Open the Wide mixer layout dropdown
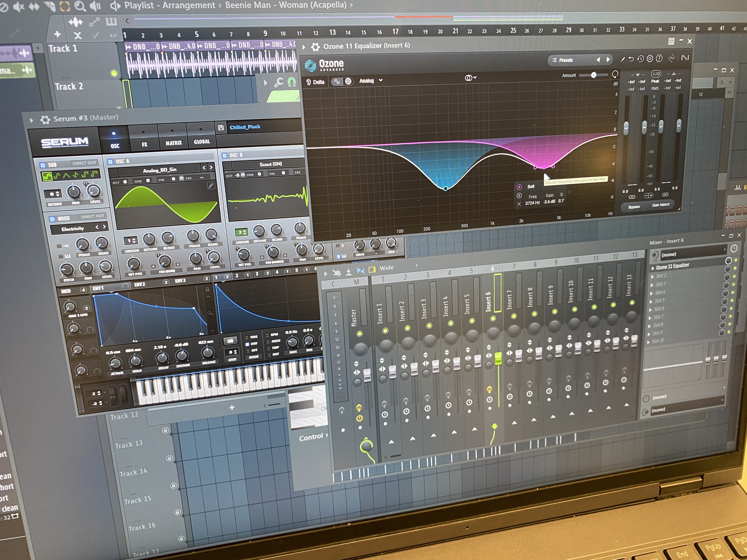This screenshot has width=747, height=560. pos(387,268)
